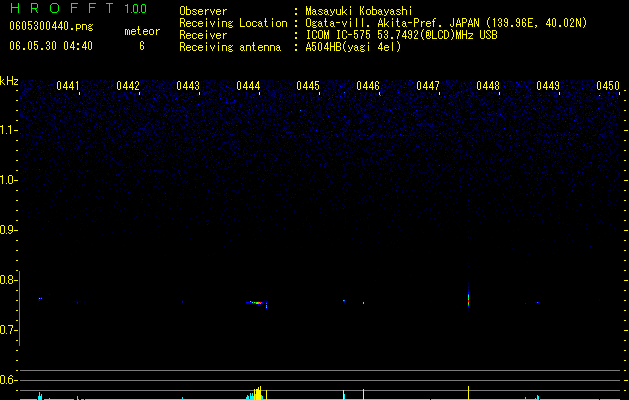Click the meteor count value 6
The height and width of the screenshot is (400, 629).
142,46
